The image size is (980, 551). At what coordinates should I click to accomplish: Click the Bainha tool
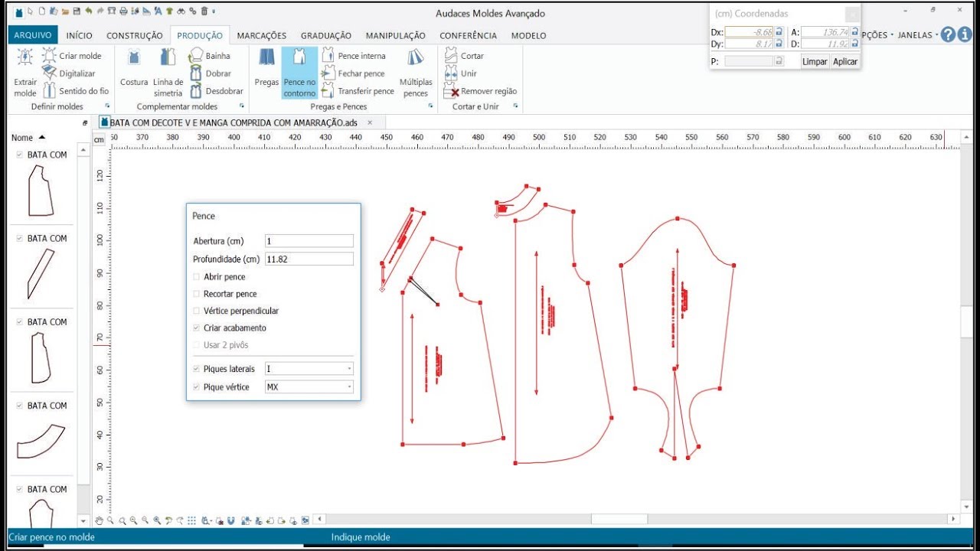click(x=210, y=56)
